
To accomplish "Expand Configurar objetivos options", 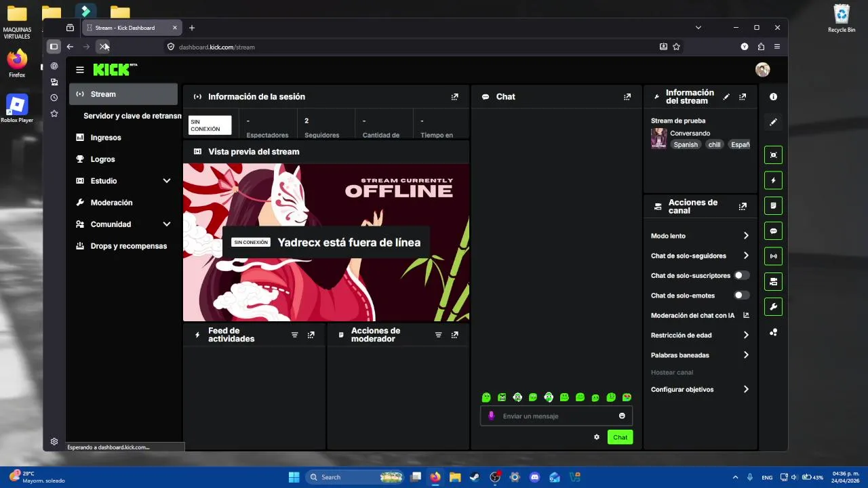I will pos(746,390).
